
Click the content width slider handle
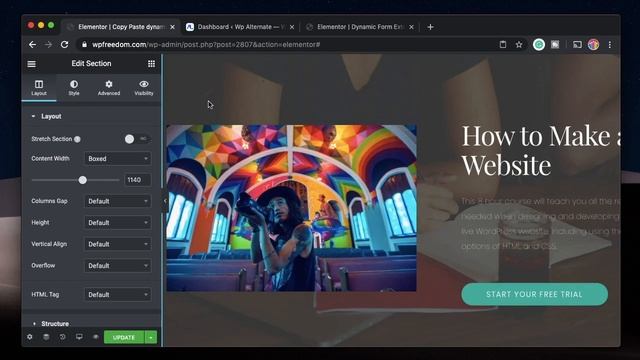[x=82, y=180]
